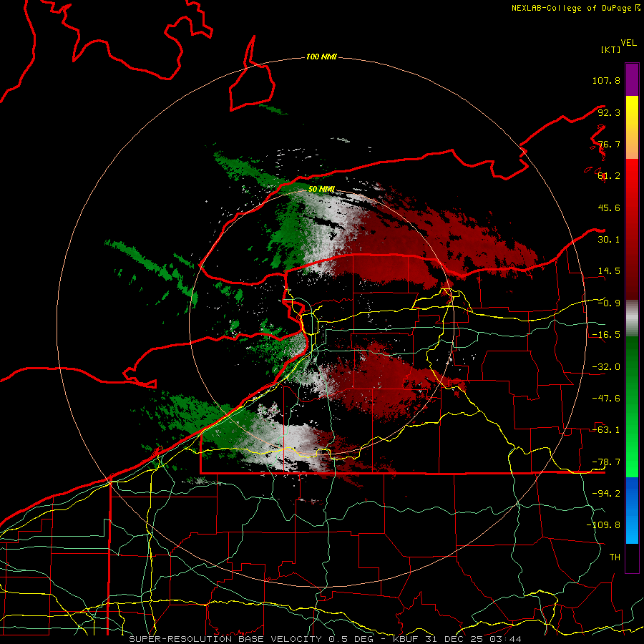
Task: Click the -109.8 velocity scale value
Action: [x=603, y=525]
